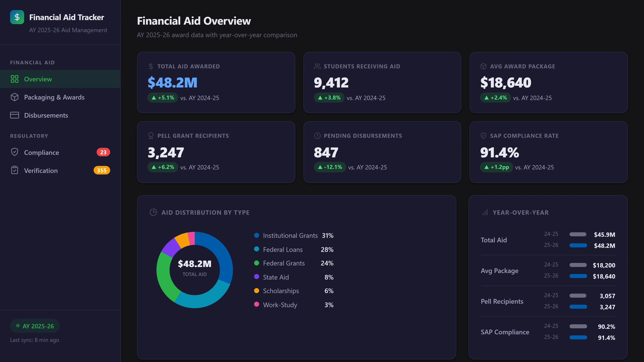The height and width of the screenshot is (362, 644).
Task: Click the Pell Grant Recipients award icon
Action: coord(151,136)
